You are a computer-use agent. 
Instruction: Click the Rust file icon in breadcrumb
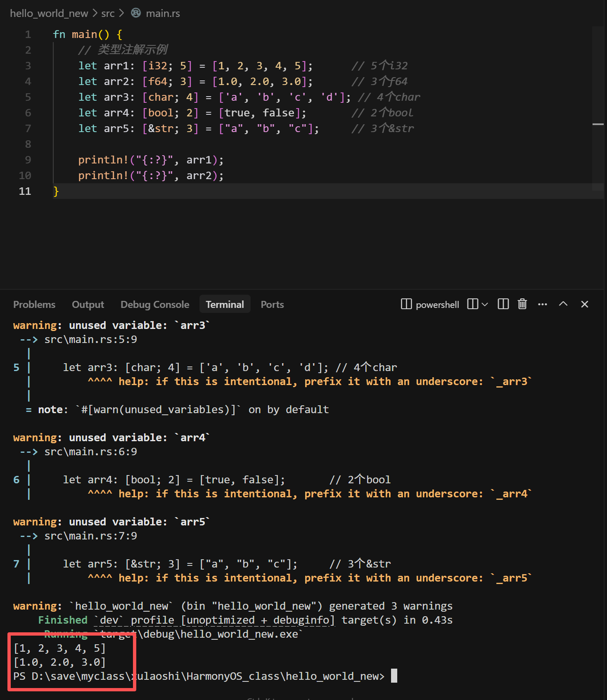(x=136, y=13)
